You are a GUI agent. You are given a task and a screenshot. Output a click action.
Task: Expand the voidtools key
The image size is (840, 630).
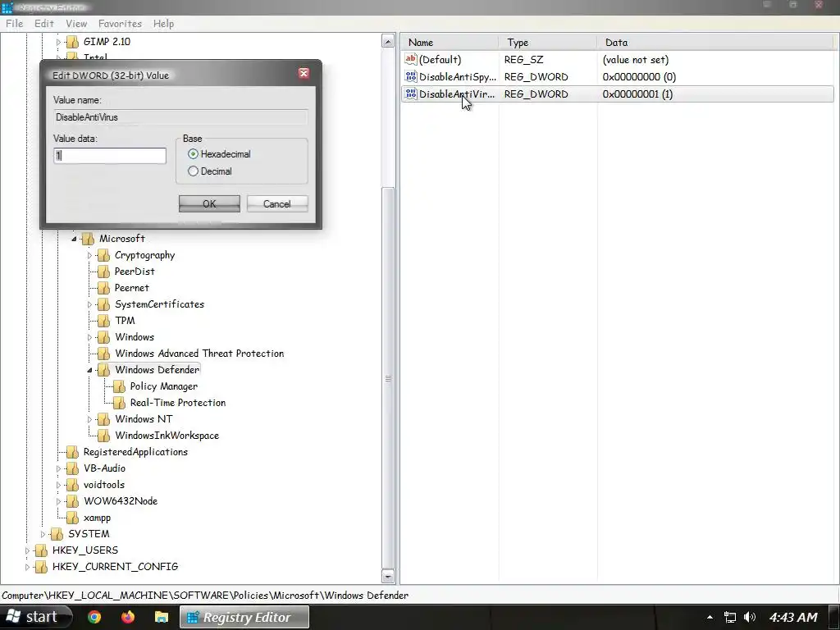[58, 486]
